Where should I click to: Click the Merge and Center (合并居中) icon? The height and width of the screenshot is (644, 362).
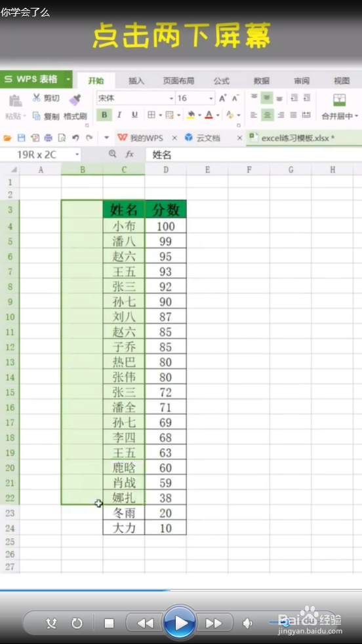[340, 100]
